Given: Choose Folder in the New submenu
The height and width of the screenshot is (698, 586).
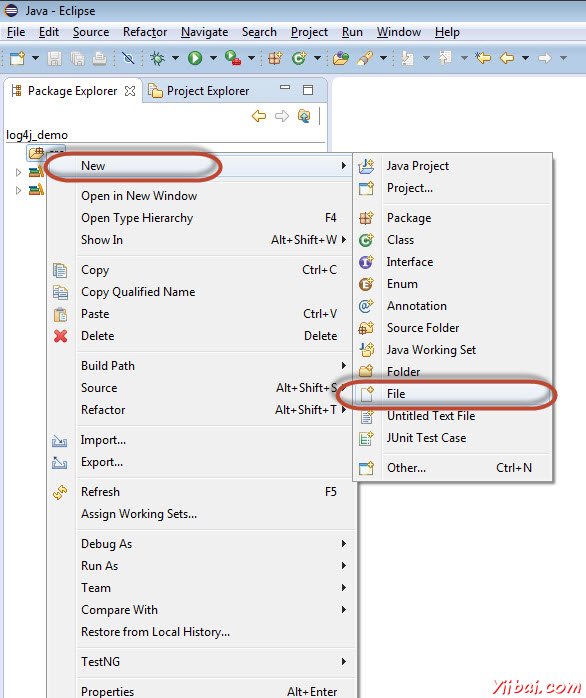Looking at the screenshot, I should coord(453,372).
